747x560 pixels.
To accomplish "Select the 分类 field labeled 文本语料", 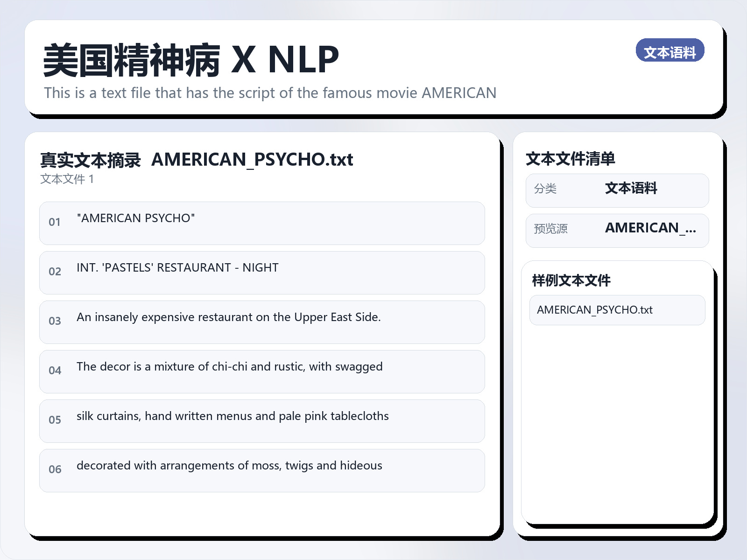I will [x=617, y=190].
